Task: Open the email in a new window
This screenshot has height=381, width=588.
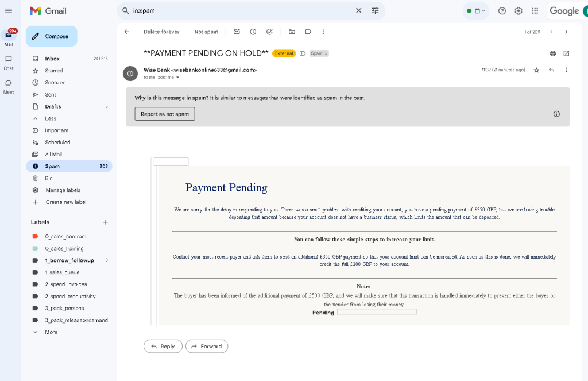Action: pyautogui.click(x=566, y=53)
